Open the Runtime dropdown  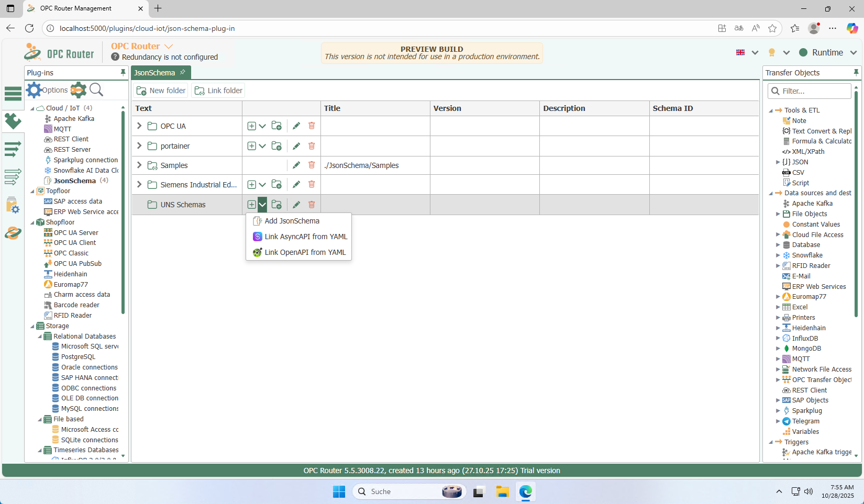click(x=853, y=52)
